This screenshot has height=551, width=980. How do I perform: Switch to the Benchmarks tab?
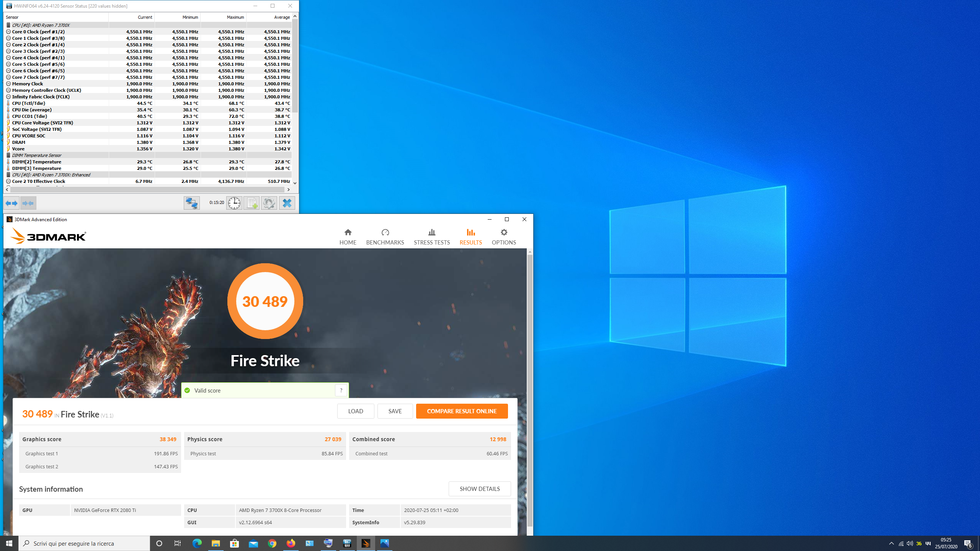(x=385, y=236)
